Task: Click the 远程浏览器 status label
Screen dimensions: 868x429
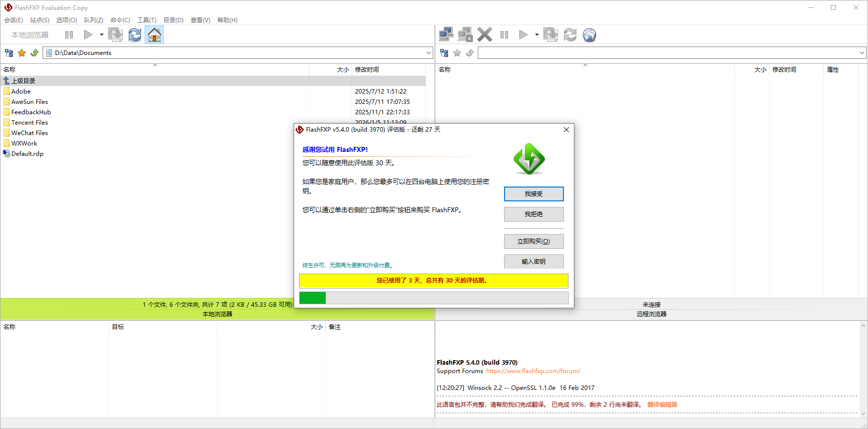Action: (652, 314)
